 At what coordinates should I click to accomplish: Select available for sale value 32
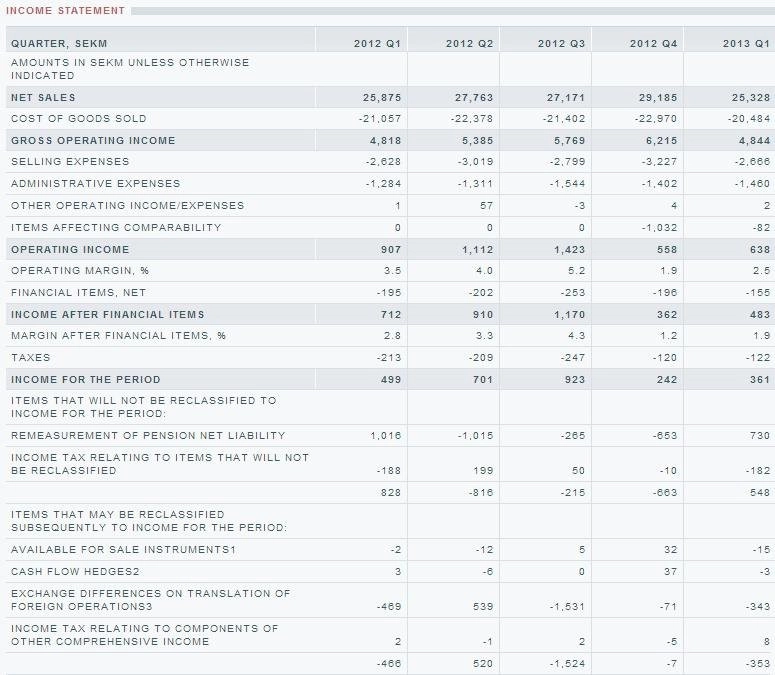(x=670, y=549)
